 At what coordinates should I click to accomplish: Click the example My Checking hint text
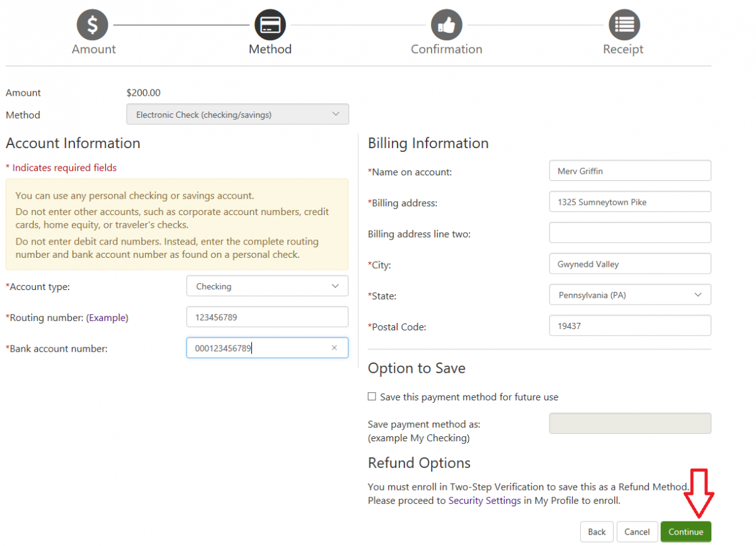(419, 438)
